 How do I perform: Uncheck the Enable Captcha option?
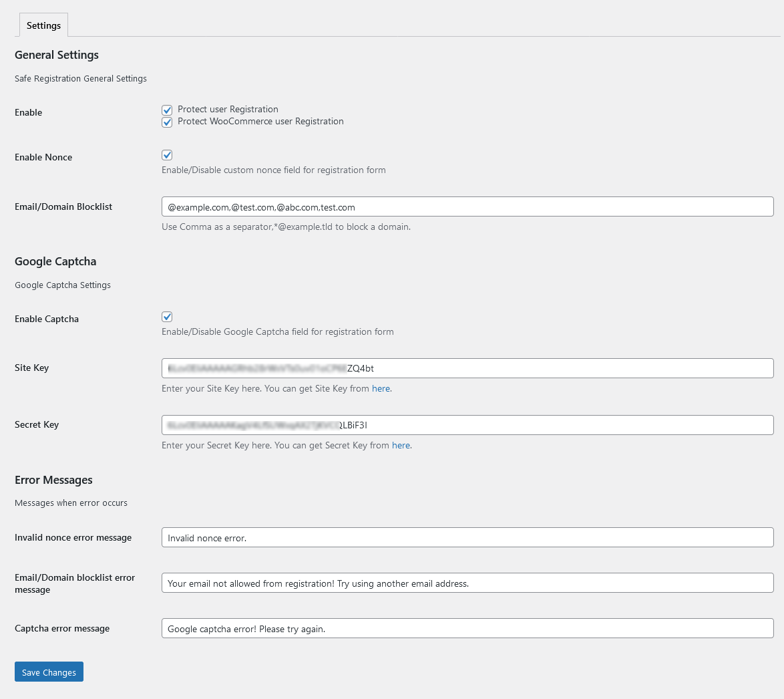coord(167,316)
